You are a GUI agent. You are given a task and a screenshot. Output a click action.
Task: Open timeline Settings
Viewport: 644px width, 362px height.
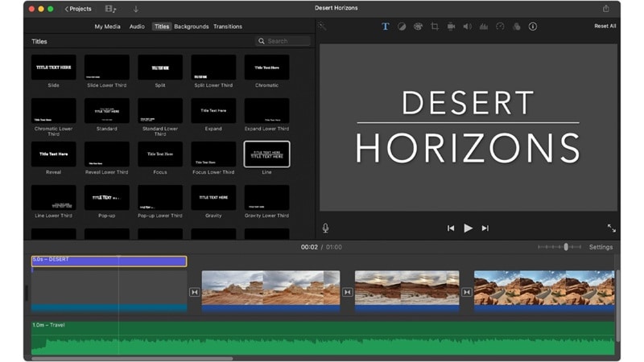pos(601,247)
